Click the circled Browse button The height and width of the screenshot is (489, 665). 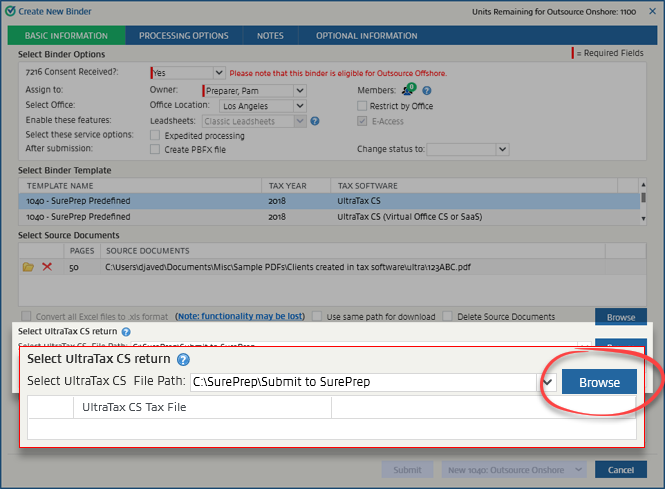[598, 382]
